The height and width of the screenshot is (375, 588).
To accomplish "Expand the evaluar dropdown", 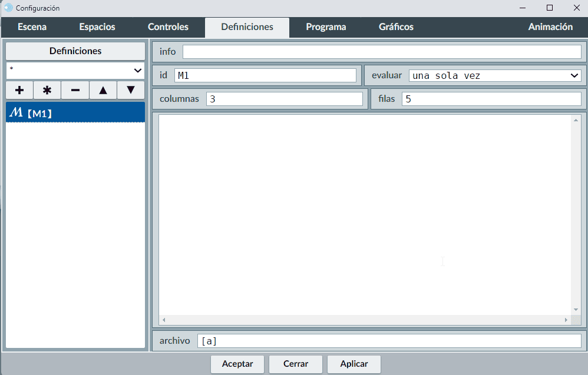I will [495, 75].
